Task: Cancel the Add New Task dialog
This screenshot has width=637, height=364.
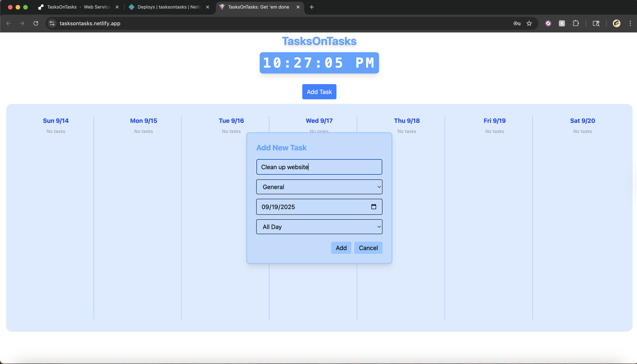Action: (x=368, y=248)
